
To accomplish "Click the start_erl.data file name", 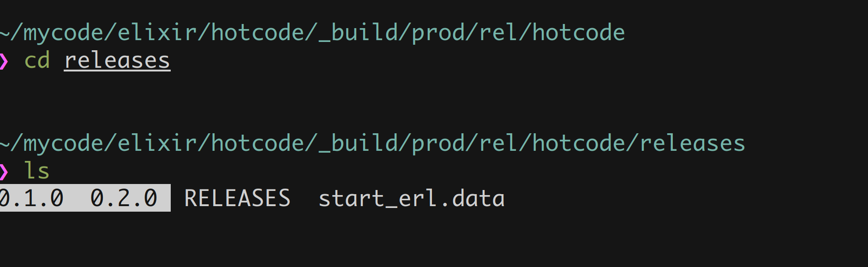I will (411, 198).
